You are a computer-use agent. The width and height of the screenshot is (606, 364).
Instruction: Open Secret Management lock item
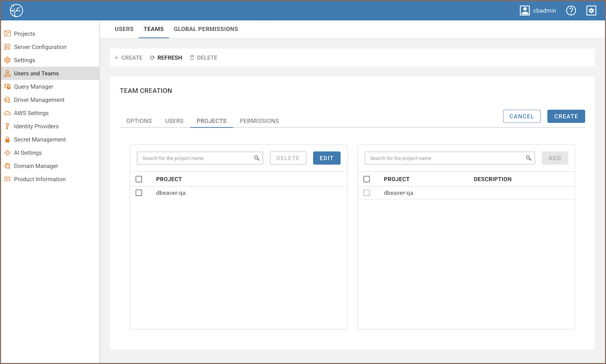(39, 139)
